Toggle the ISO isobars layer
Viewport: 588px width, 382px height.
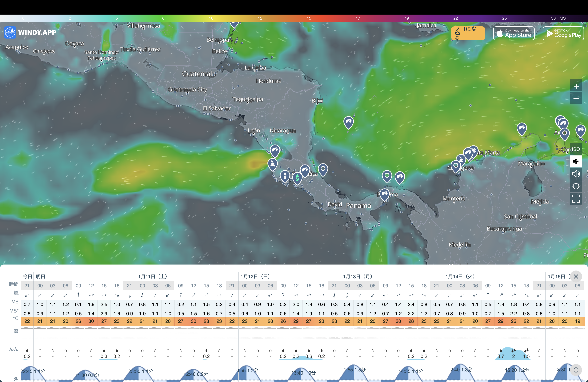[576, 149]
